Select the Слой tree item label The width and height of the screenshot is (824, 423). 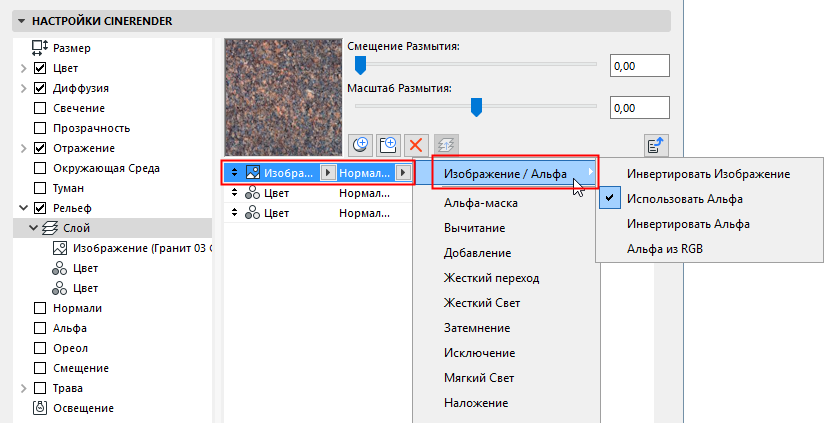tap(77, 228)
